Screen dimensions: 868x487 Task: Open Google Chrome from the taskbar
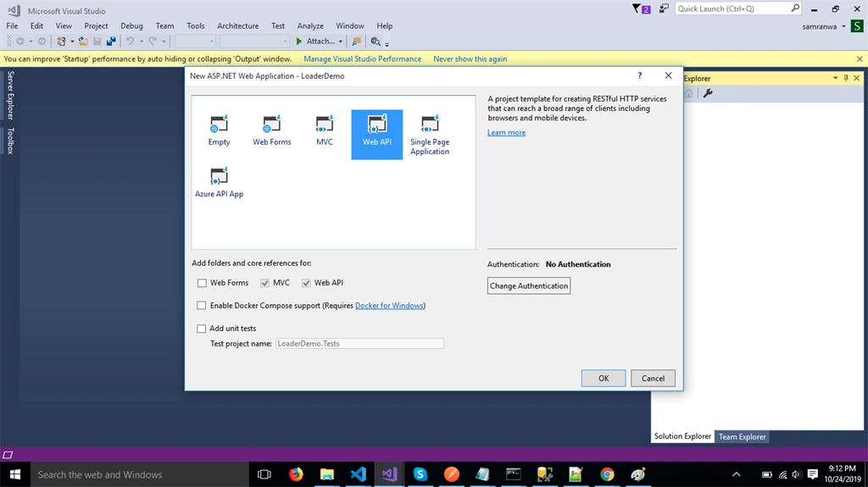[607, 474]
